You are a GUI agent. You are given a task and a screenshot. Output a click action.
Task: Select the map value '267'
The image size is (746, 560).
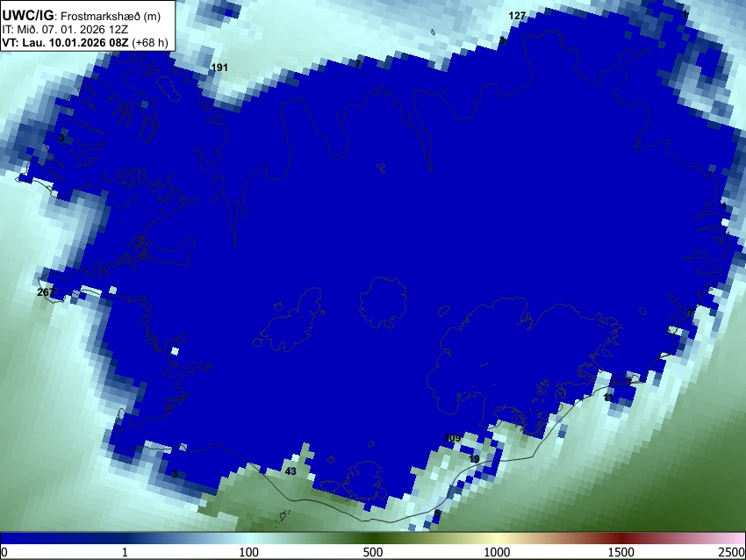click(46, 292)
